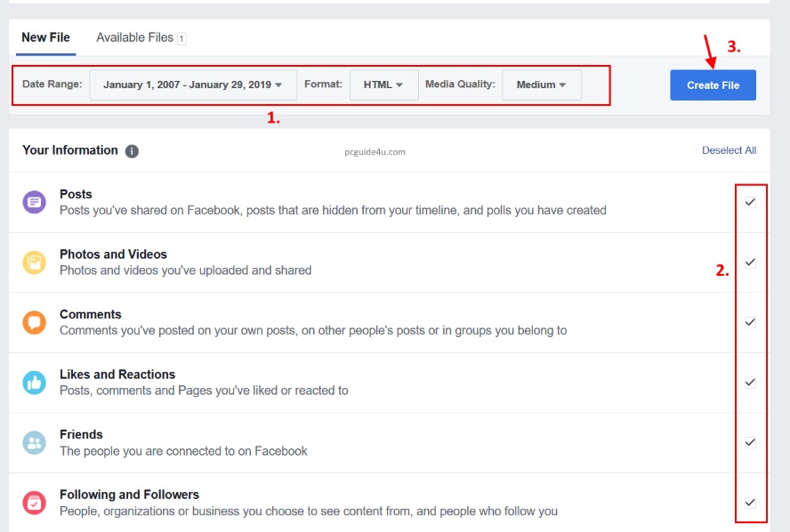790x532 pixels.
Task: Click the yellow Photos and Videos icon
Action: [x=34, y=262]
